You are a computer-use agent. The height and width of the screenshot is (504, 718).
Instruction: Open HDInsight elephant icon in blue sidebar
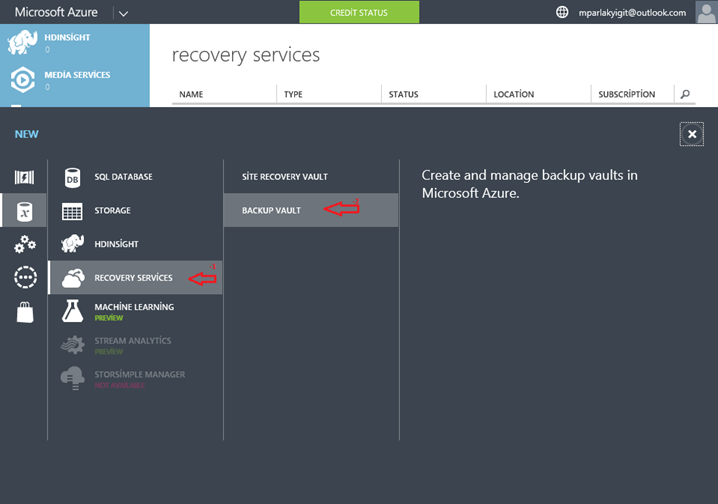coord(22,43)
